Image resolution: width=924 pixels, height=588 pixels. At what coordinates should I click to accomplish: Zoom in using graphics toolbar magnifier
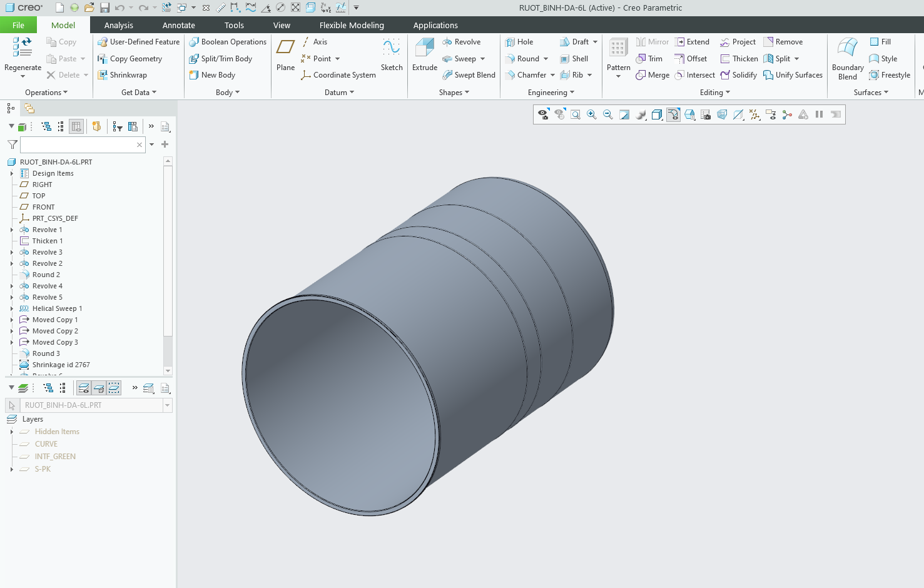[591, 114]
